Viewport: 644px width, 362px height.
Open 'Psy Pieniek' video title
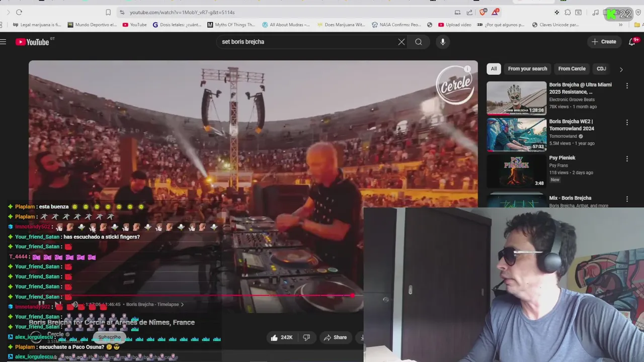(x=562, y=158)
